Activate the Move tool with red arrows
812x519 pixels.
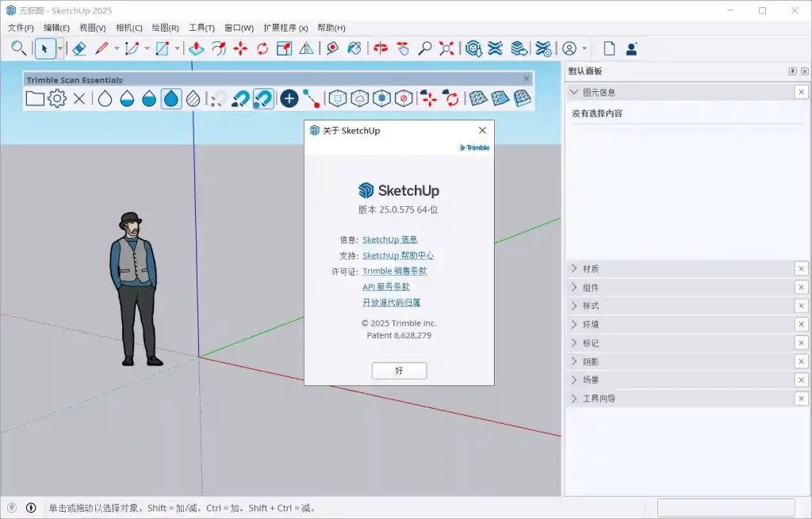[240, 48]
